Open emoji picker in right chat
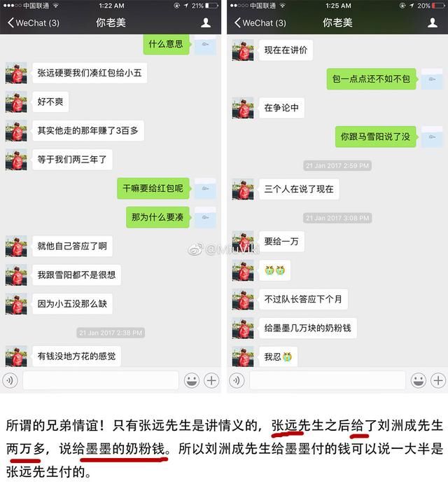Viewport: 448px width, 498px height. click(419, 380)
